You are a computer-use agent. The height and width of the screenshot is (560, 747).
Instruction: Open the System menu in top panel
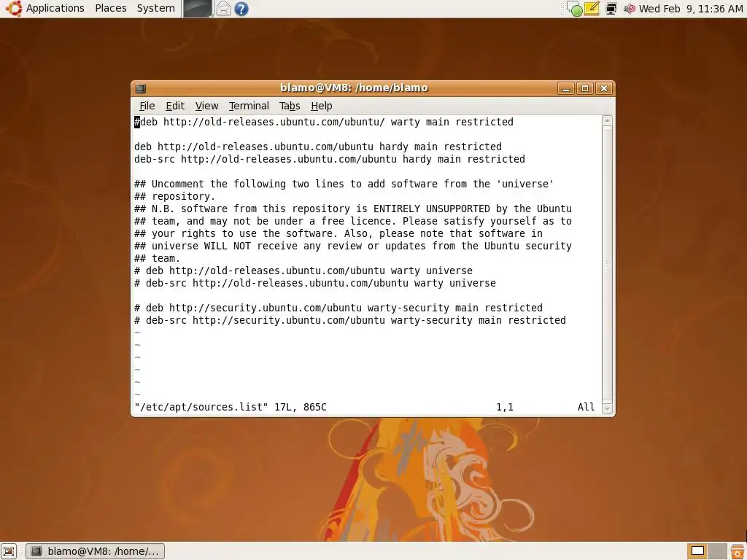click(x=156, y=8)
